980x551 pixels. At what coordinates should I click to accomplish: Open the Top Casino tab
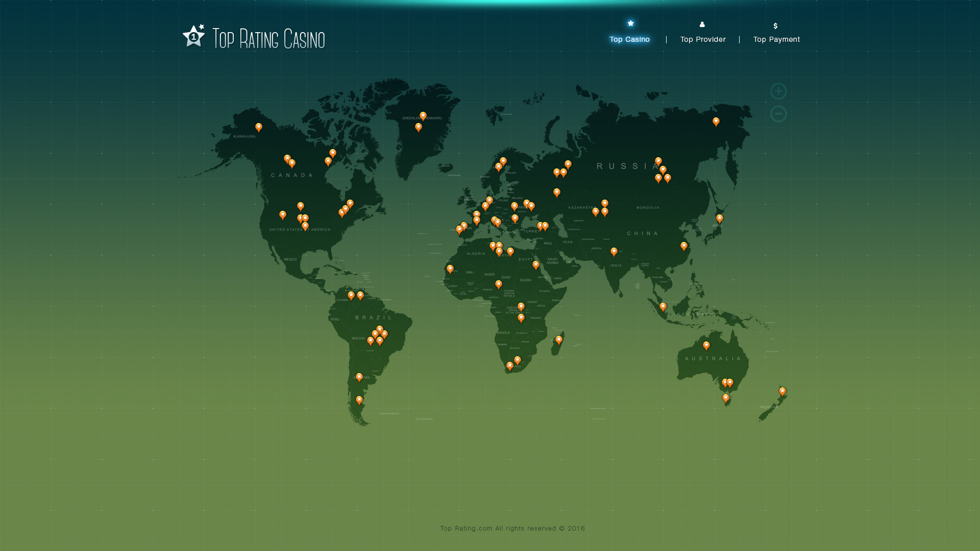click(629, 39)
